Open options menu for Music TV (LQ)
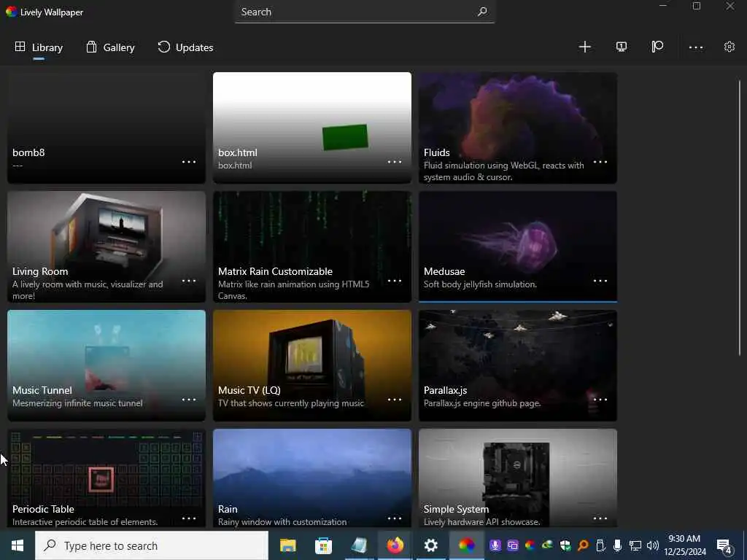 [395, 400]
